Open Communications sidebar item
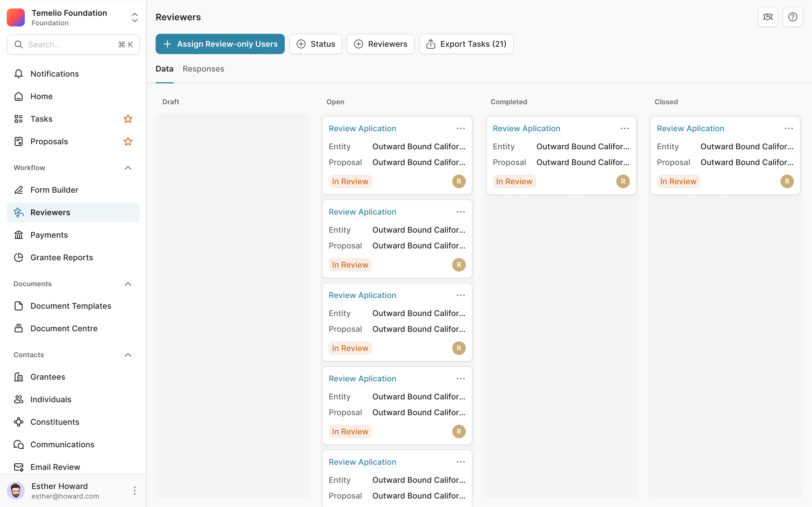Viewport: 812px width, 507px height. click(x=62, y=444)
